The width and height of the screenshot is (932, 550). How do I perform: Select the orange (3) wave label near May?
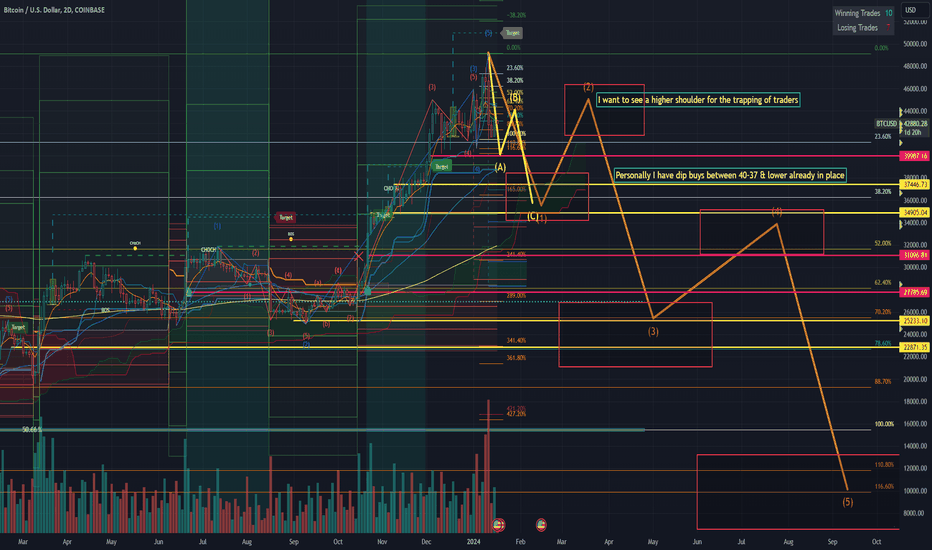(653, 332)
